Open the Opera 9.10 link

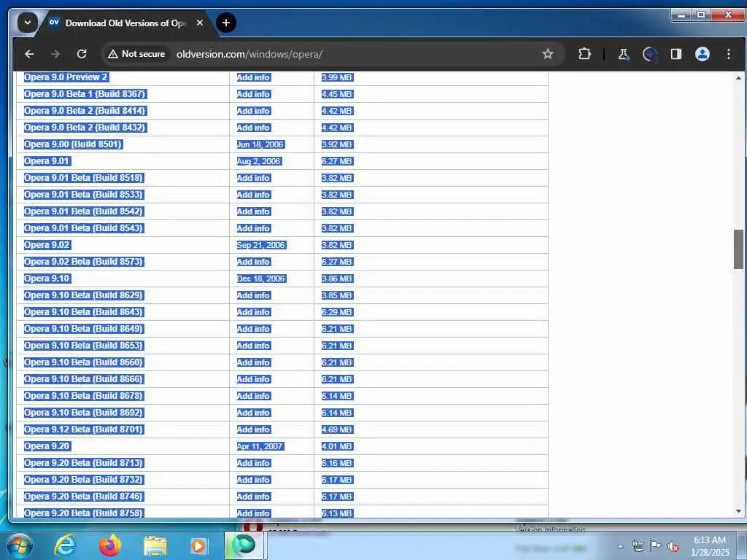pyautogui.click(x=47, y=279)
